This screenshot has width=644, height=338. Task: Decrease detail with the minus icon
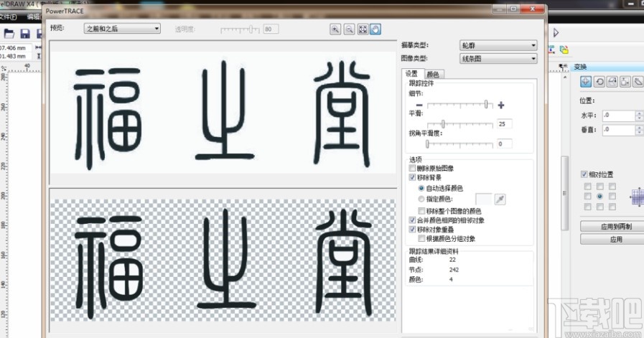(x=419, y=105)
